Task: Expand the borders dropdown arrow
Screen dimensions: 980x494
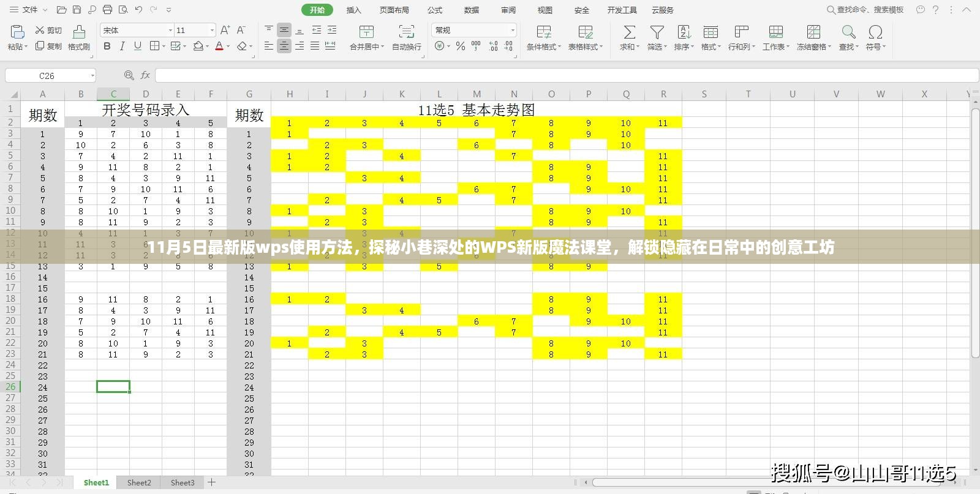Action: click(163, 47)
